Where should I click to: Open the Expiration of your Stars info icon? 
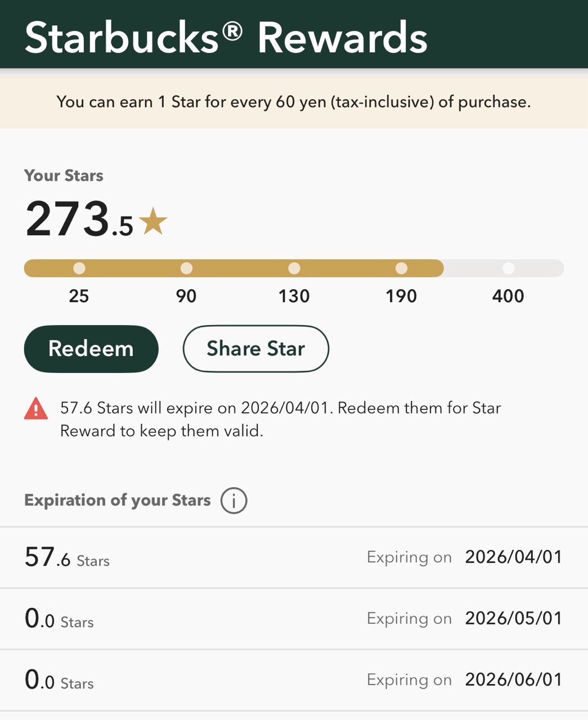pyautogui.click(x=234, y=500)
